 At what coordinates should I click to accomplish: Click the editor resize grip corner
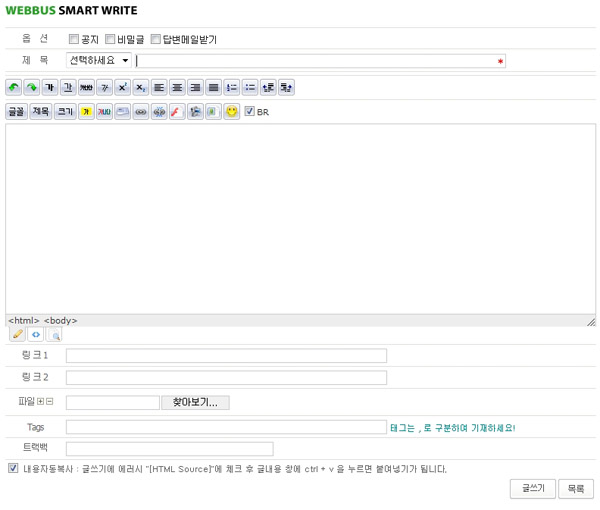591,322
